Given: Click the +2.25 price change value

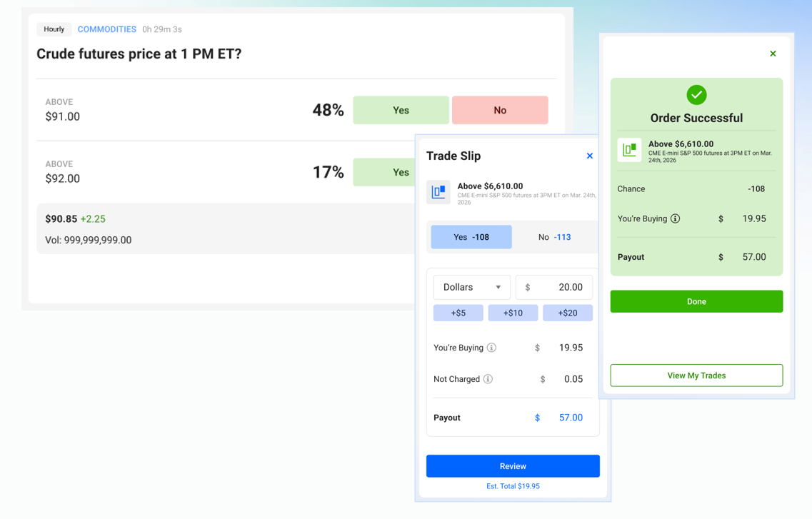Looking at the screenshot, I should coord(94,219).
